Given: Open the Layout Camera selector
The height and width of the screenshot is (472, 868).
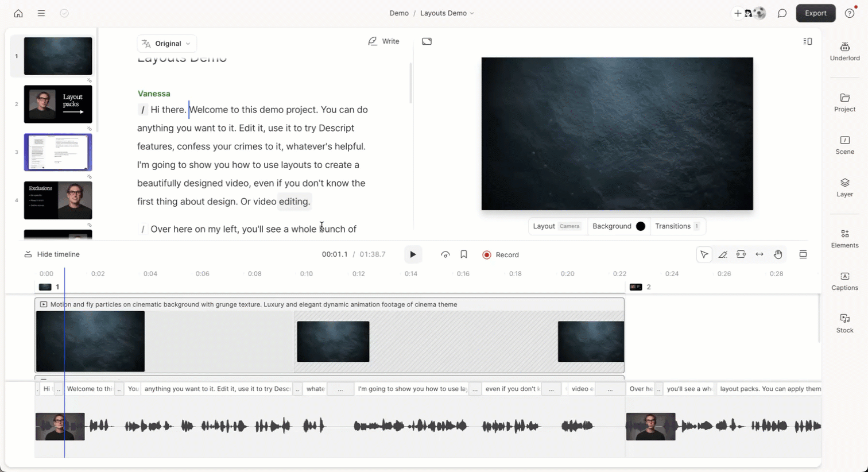Looking at the screenshot, I should pos(557,226).
